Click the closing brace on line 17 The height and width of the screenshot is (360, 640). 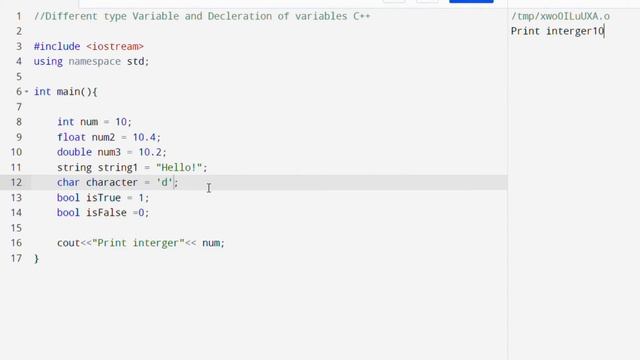coord(36,259)
